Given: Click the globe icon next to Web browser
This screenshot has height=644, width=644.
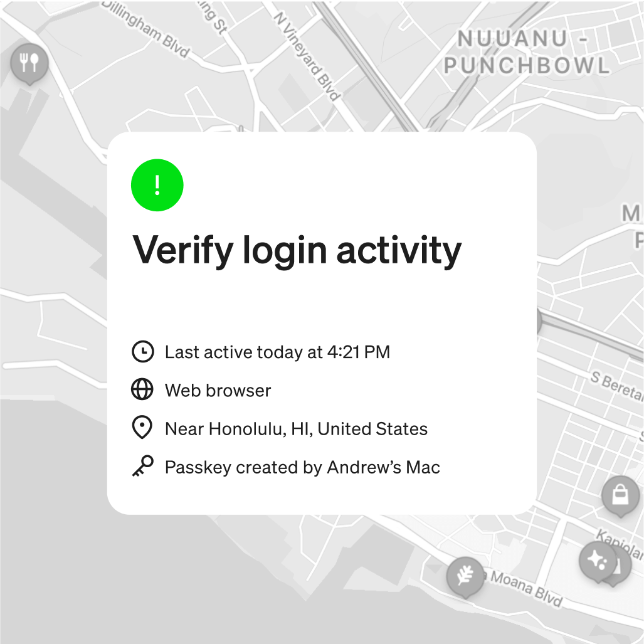Looking at the screenshot, I should coord(142,389).
